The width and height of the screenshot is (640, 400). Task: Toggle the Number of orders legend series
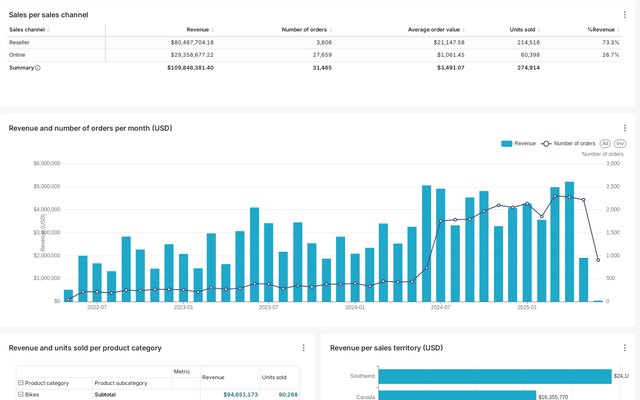point(568,144)
